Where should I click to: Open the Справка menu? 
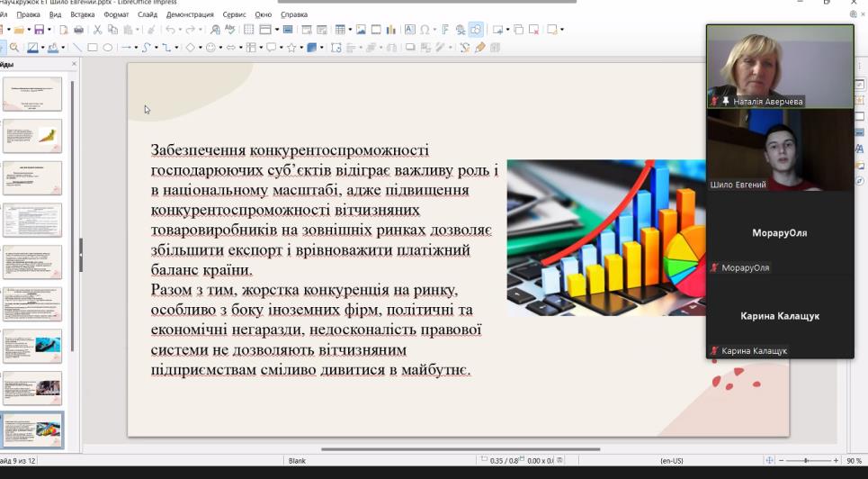[x=294, y=14]
